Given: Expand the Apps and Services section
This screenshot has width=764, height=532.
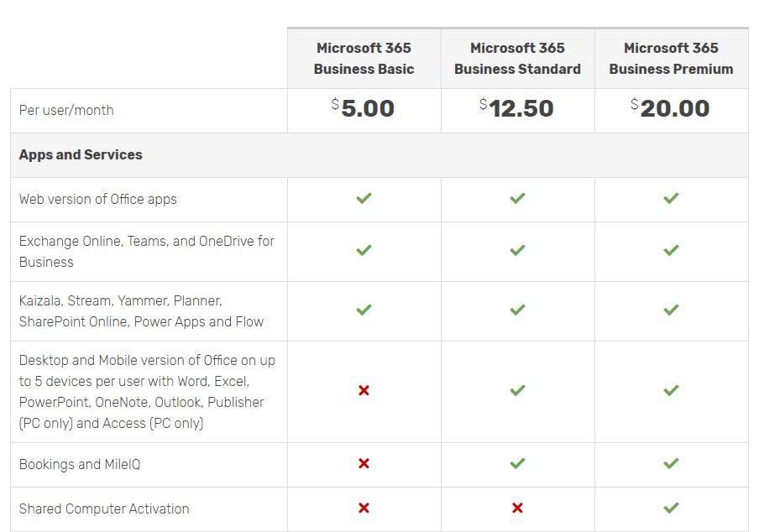Looking at the screenshot, I should 80,154.
